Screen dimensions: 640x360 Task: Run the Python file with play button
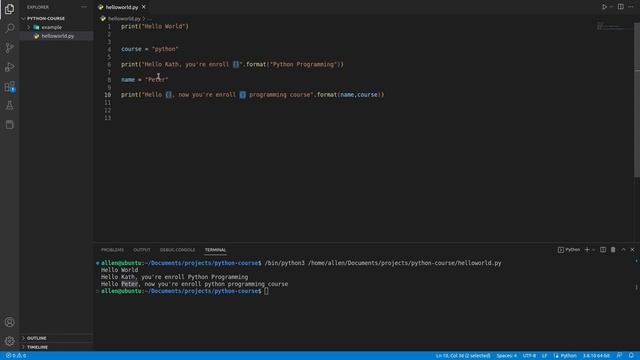pos(604,7)
